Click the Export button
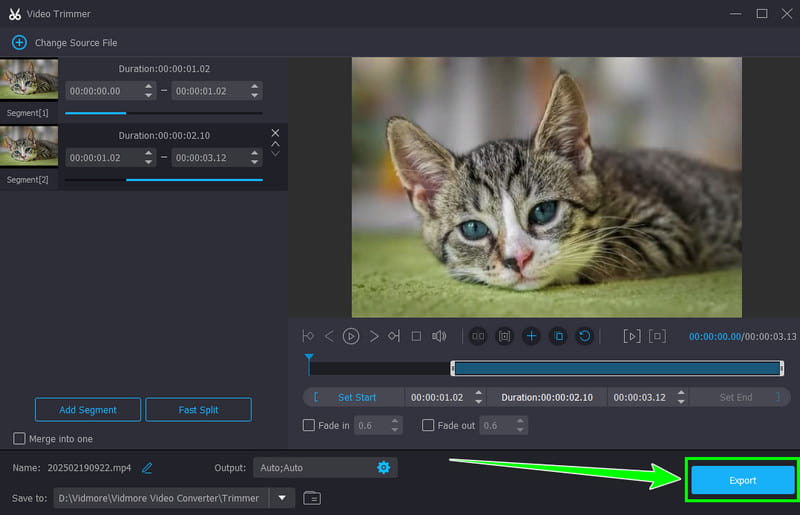800x515 pixels. (x=742, y=480)
